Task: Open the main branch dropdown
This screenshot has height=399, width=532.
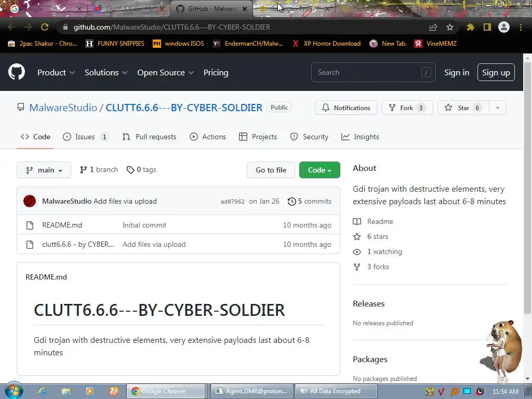Action: coord(44,170)
